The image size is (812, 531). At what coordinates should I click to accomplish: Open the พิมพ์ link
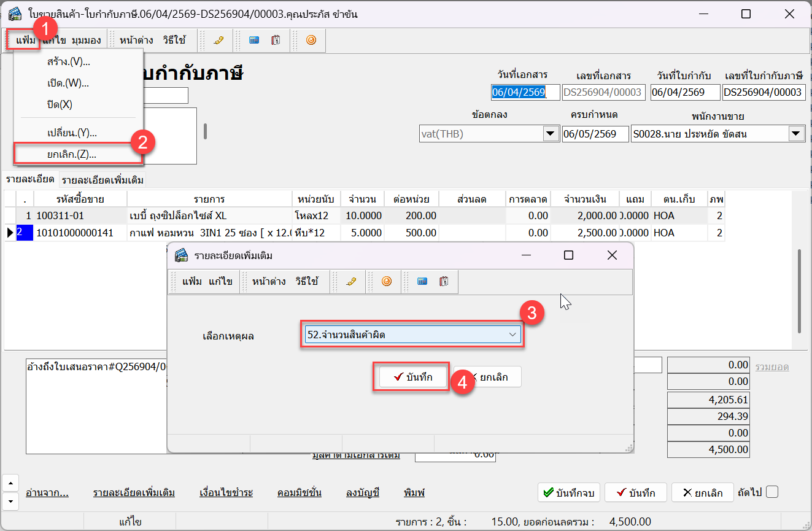point(414,492)
